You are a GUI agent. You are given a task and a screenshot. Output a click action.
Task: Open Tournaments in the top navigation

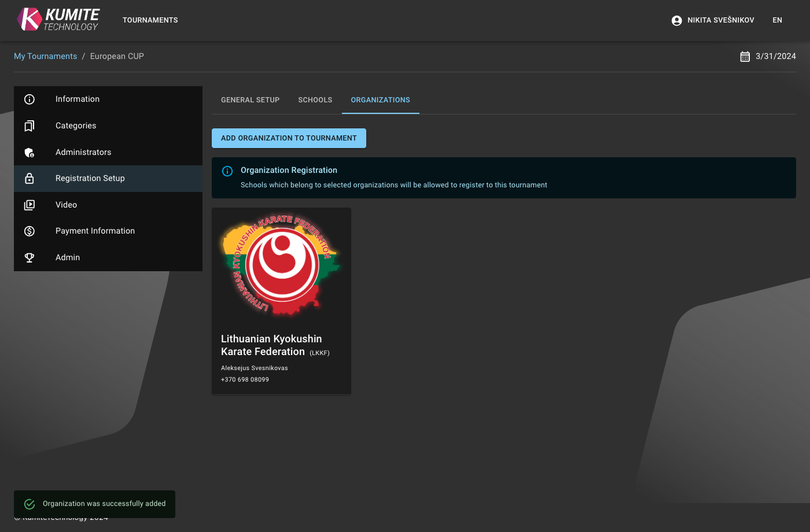[150, 20]
